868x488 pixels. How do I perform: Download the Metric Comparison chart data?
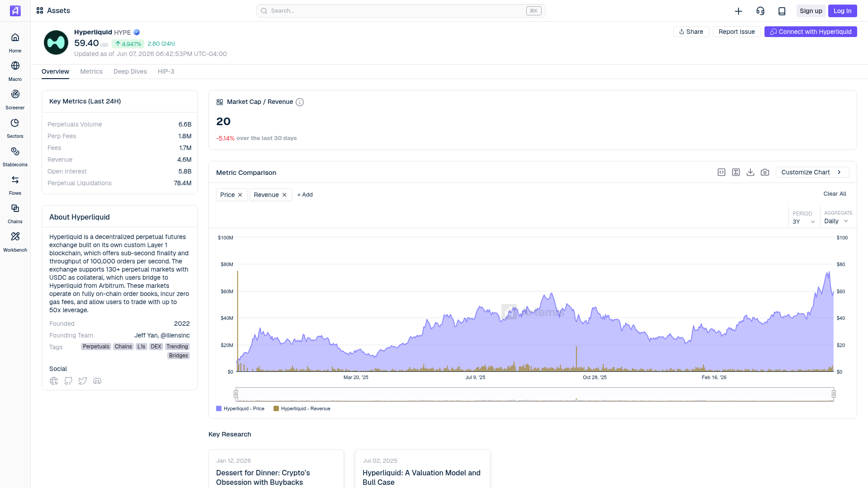(x=750, y=172)
